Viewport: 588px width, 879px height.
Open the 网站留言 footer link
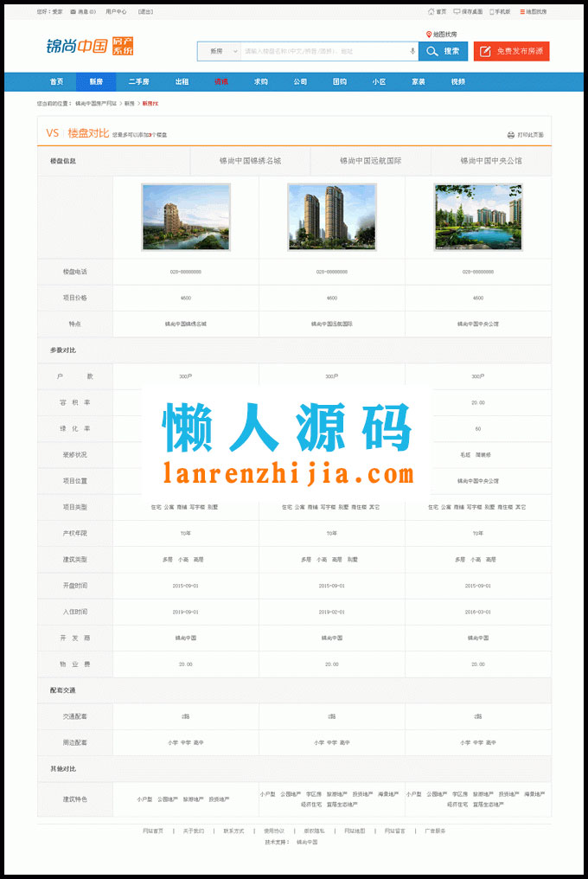point(395,831)
